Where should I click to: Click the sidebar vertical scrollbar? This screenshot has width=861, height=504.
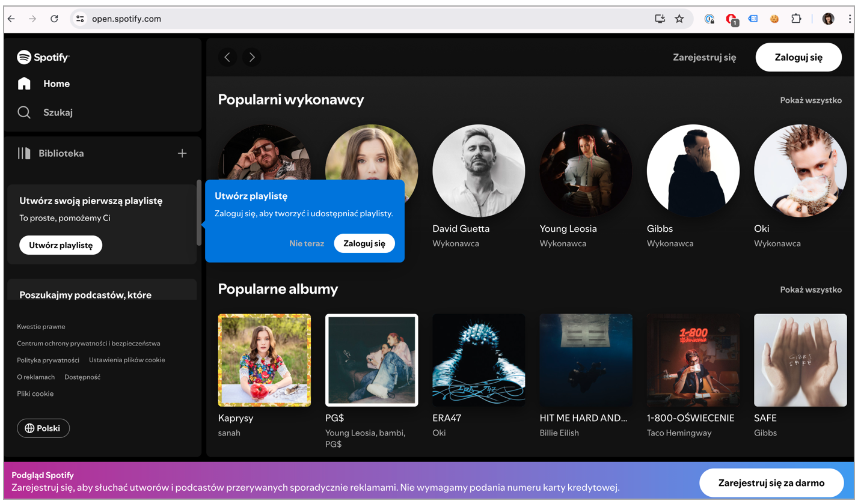point(199,213)
